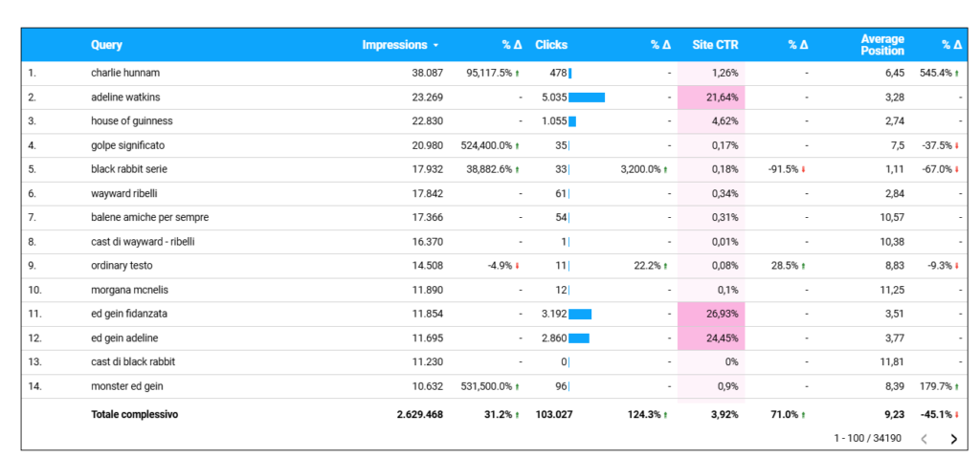Select the 'house of guinness' query row

click(132, 121)
